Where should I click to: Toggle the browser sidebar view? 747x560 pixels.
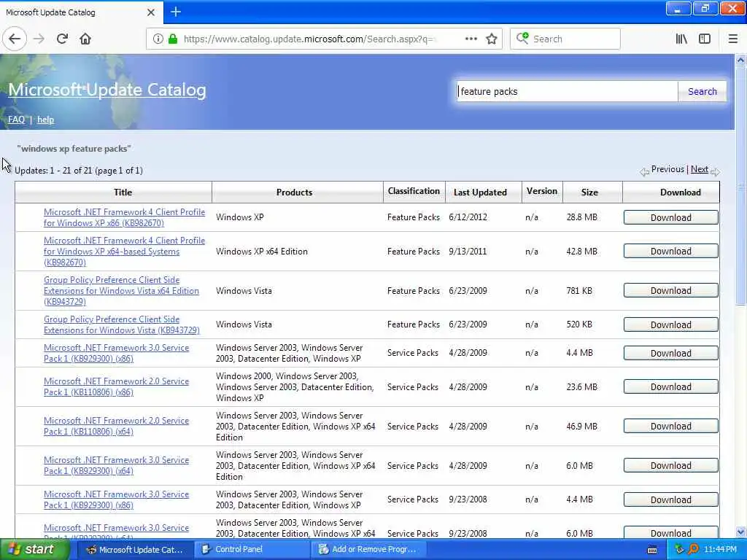705,39
